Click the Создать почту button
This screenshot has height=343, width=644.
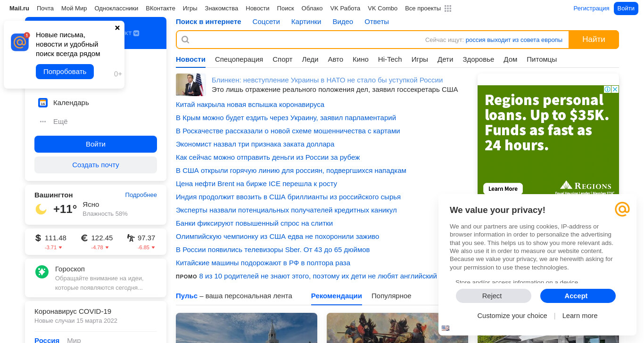point(96,165)
